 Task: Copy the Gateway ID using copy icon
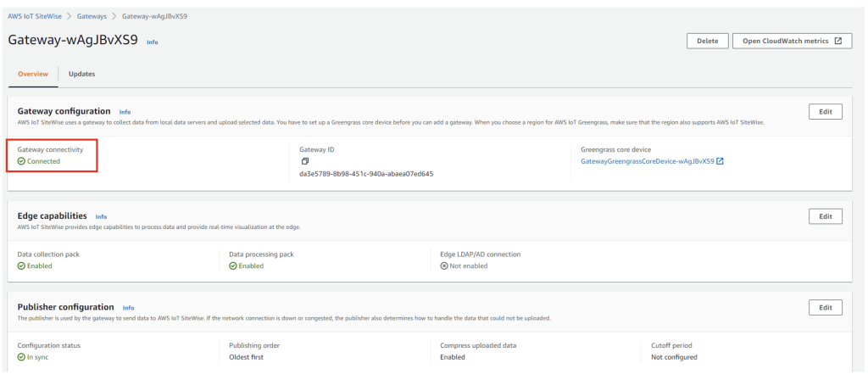(304, 161)
